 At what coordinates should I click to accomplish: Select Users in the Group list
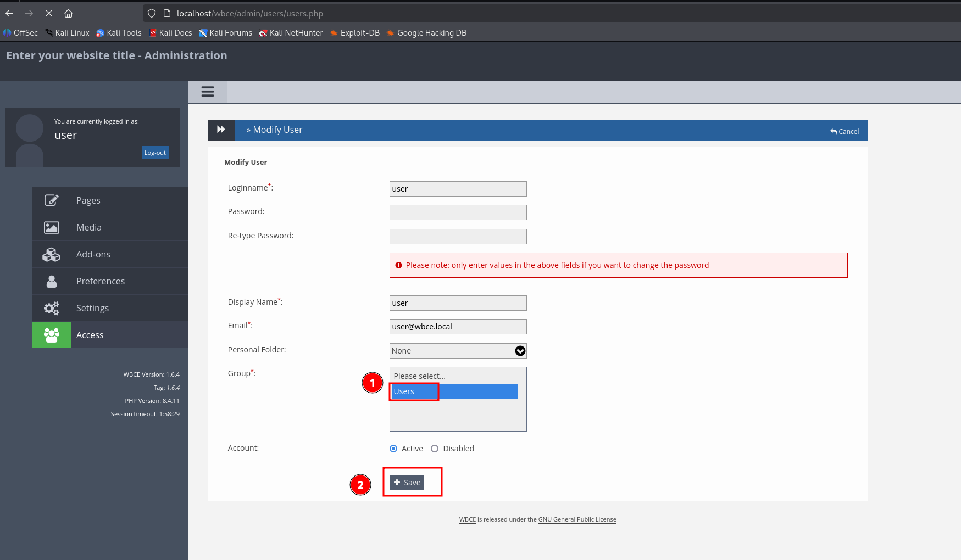pyautogui.click(x=454, y=391)
